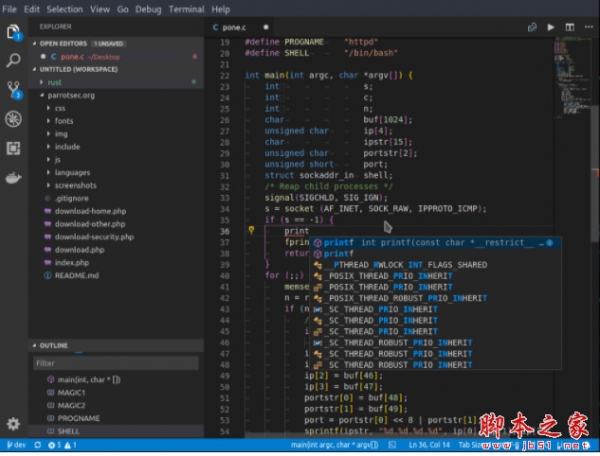Collapse the Outline section

pos(116,345)
